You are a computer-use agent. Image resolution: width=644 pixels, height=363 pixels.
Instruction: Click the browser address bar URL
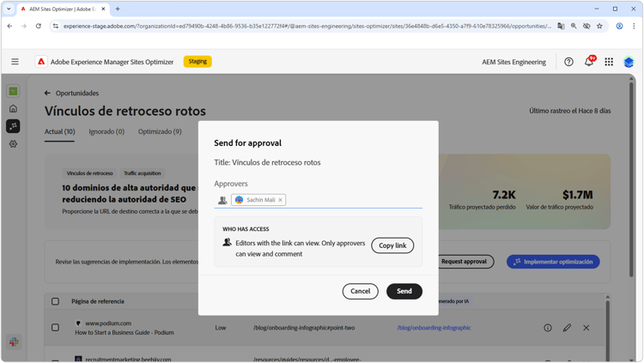click(307, 26)
